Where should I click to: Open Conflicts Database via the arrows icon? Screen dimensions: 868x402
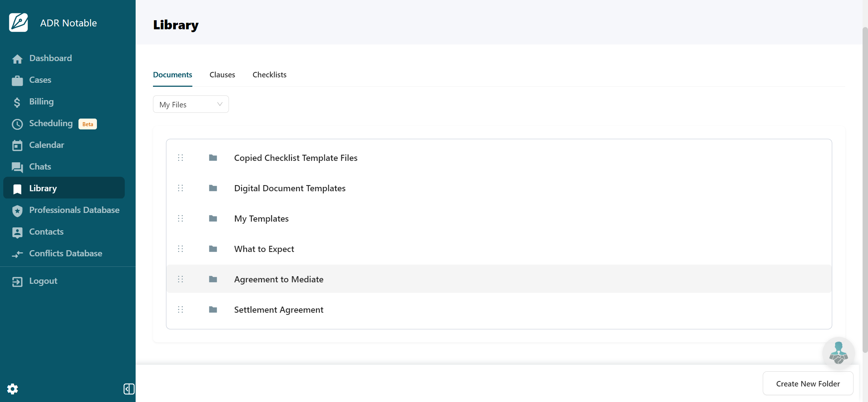(x=17, y=254)
